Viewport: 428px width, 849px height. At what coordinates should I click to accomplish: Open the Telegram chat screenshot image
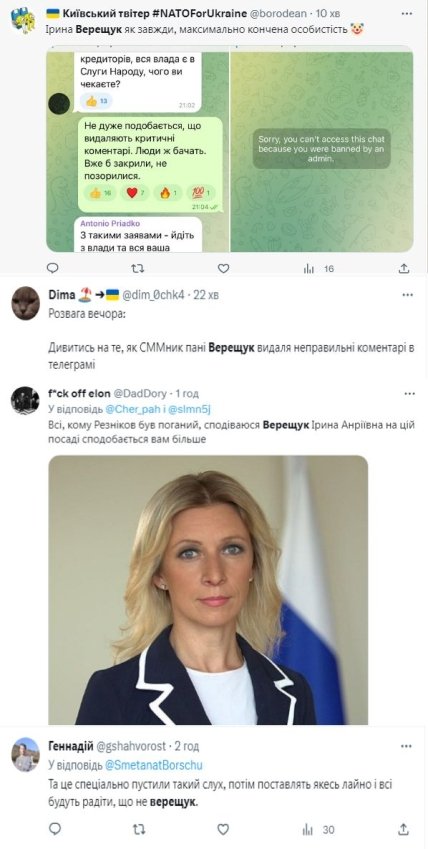[229, 151]
